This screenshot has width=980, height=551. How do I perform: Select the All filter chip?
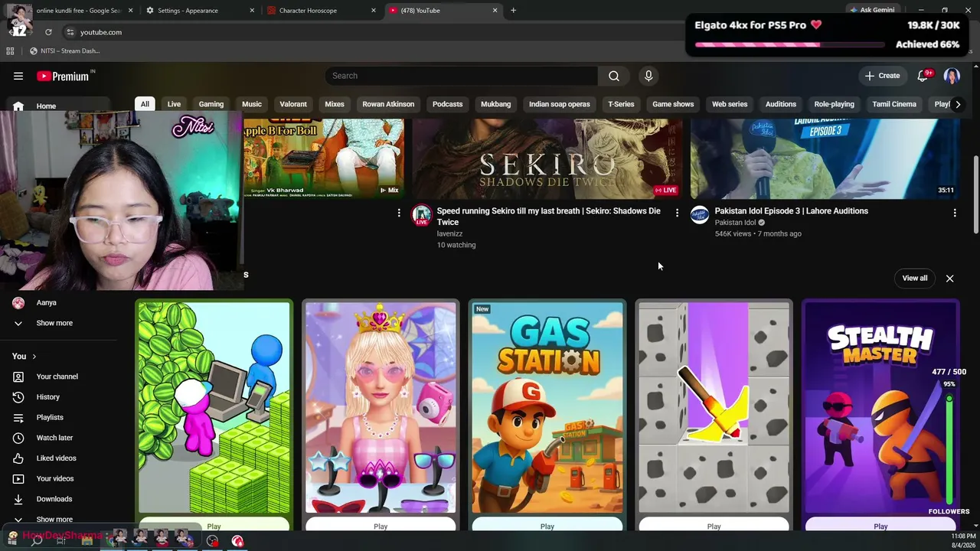coord(145,104)
